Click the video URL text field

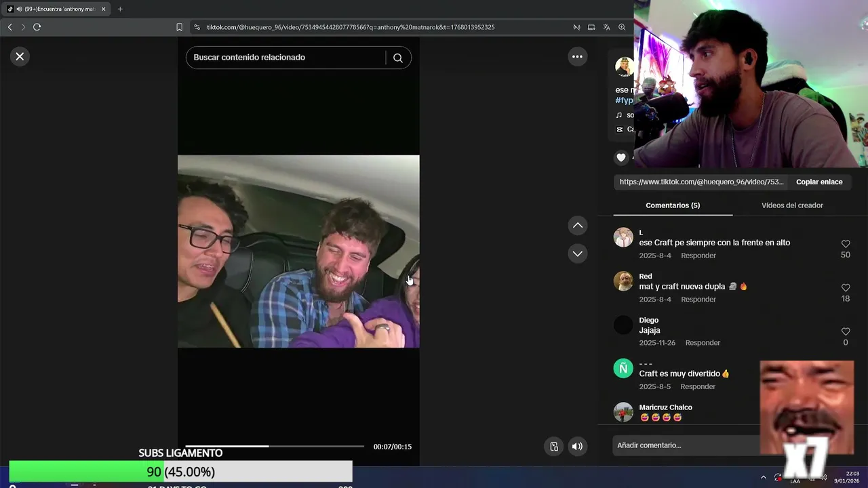coord(701,182)
